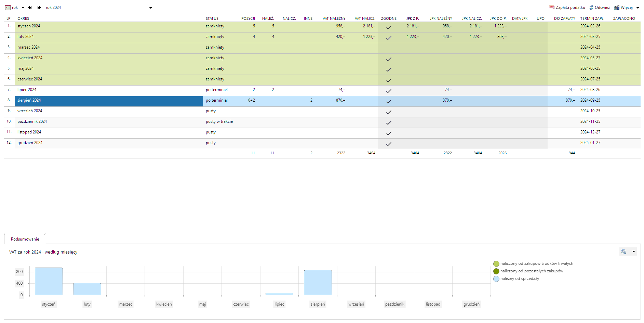
Task: Advance to next year with double-right arrows
Action: [x=39, y=8]
